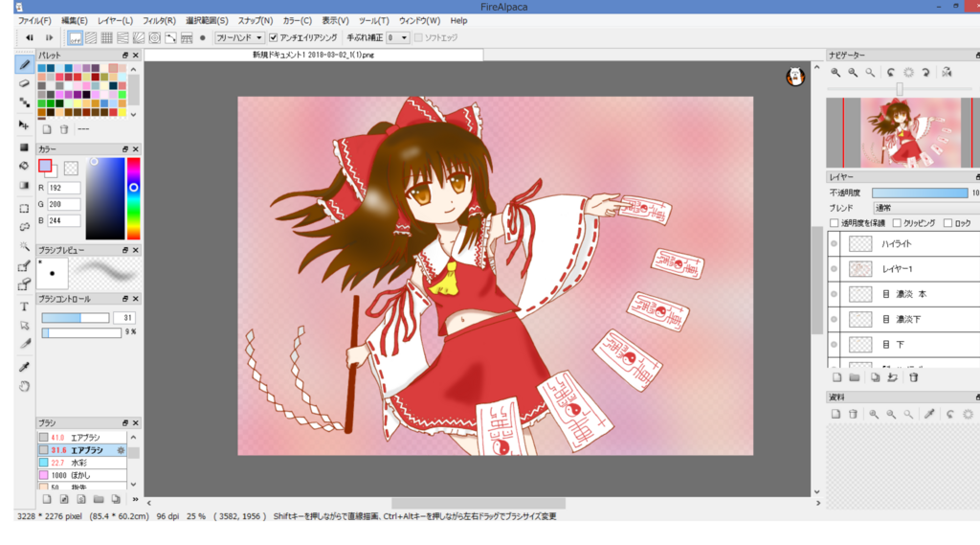980x545 pixels.
Task: Select the Divide/knife tool
Action: click(24, 344)
